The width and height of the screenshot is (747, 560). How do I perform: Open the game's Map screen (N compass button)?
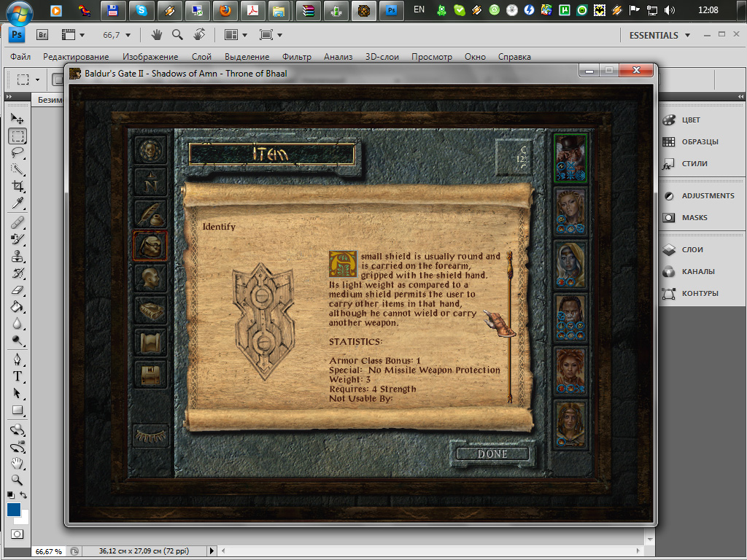click(x=150, y=182)
